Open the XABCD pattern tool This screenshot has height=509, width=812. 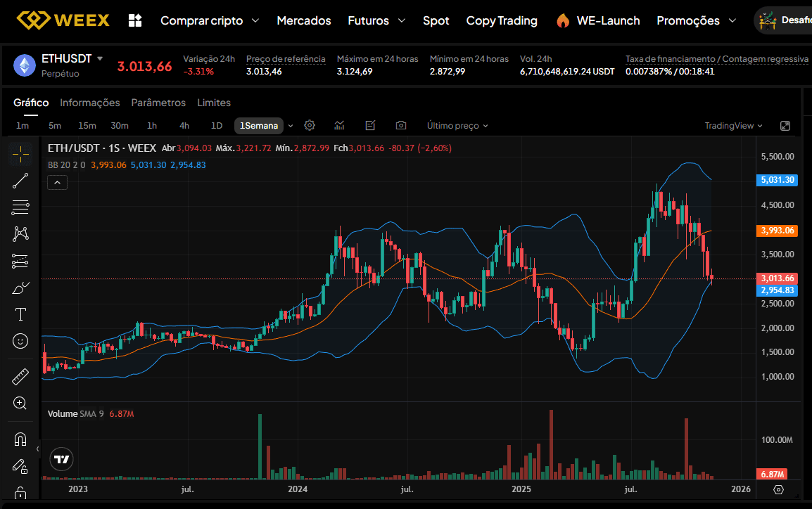[20, 233]
